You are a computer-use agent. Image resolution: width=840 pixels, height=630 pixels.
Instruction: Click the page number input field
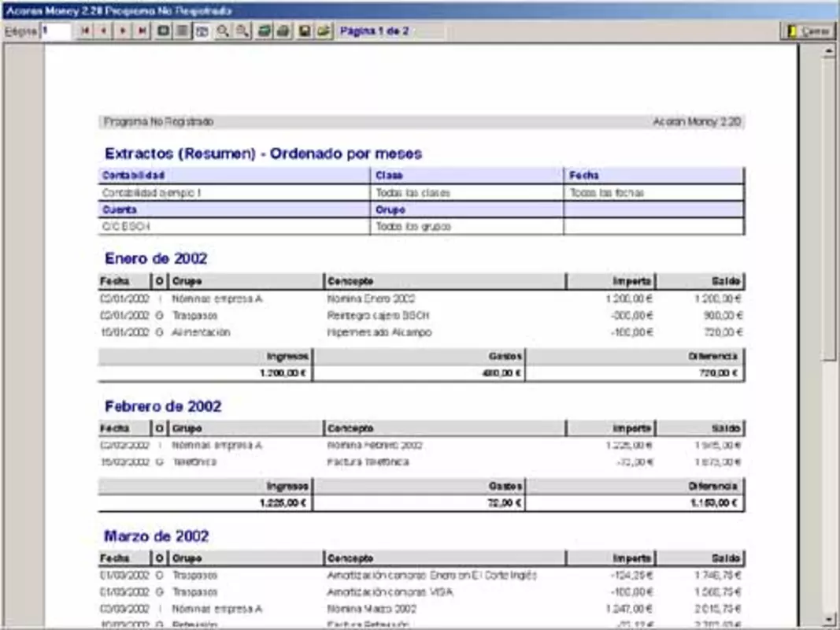coord(56,31)
